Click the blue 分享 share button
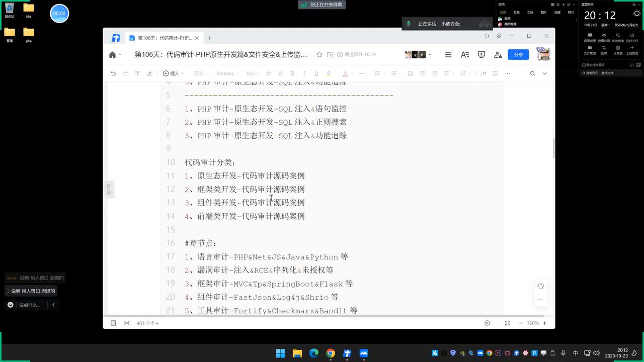The width and height of the screenshot is (644, 362). coord(518,54)
